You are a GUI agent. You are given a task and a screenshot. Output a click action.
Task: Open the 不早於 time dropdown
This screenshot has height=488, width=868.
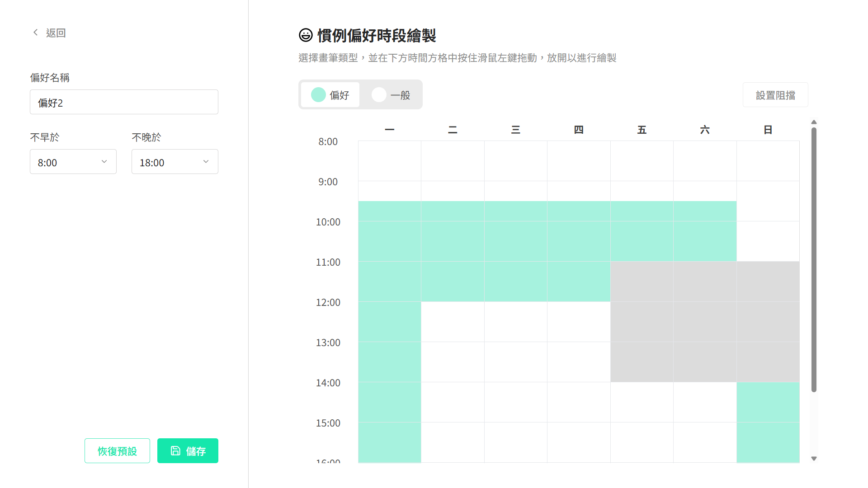point(73,161)
